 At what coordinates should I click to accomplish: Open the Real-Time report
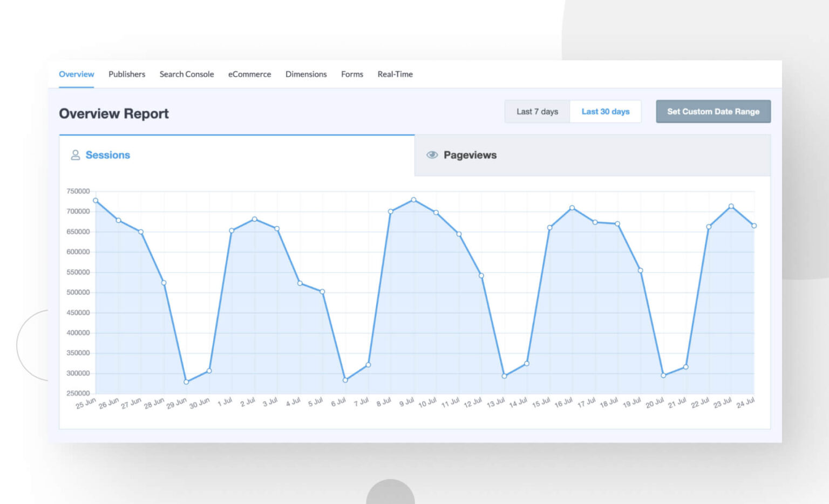[395, 74]
